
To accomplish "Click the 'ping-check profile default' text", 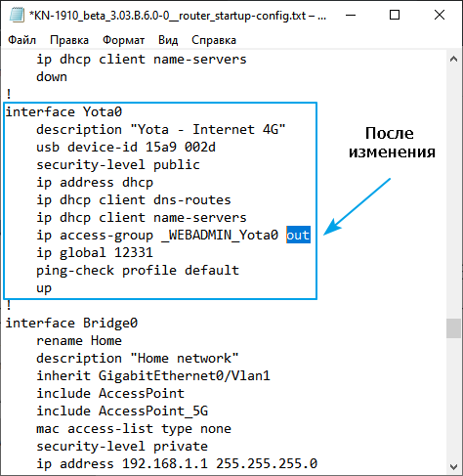I will pos(138,271).
